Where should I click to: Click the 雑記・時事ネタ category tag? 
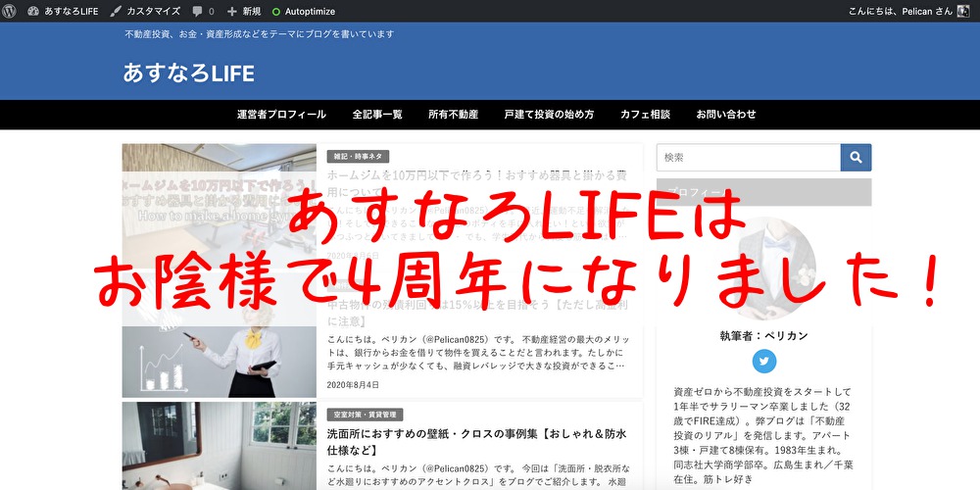[x=358, y=156]
